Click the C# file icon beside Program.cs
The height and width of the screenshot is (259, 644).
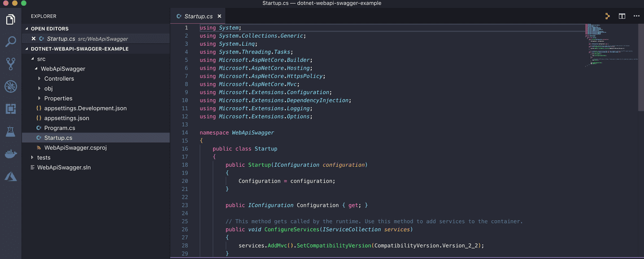click(x=38, y=128)
